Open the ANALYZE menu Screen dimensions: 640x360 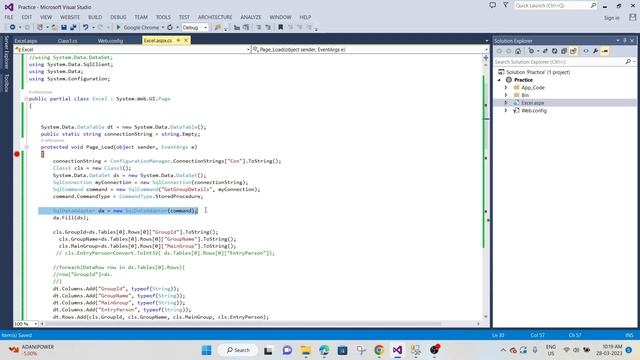click(x=251, y=17)
